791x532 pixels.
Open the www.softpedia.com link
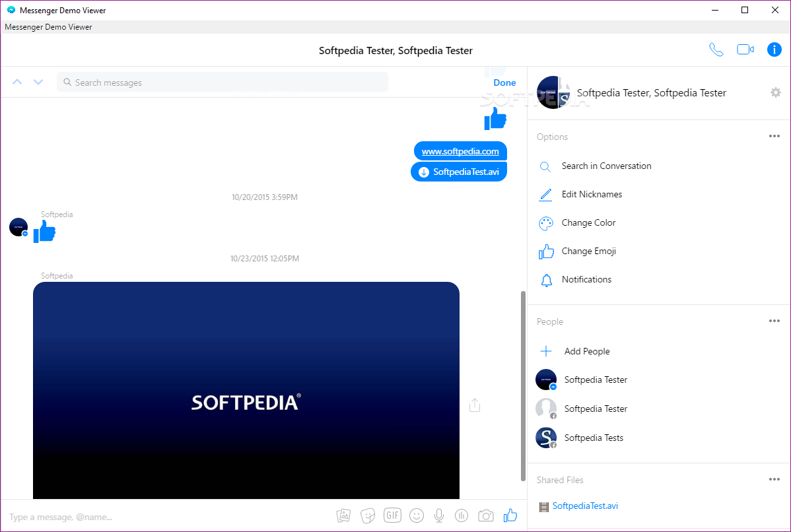460,151
